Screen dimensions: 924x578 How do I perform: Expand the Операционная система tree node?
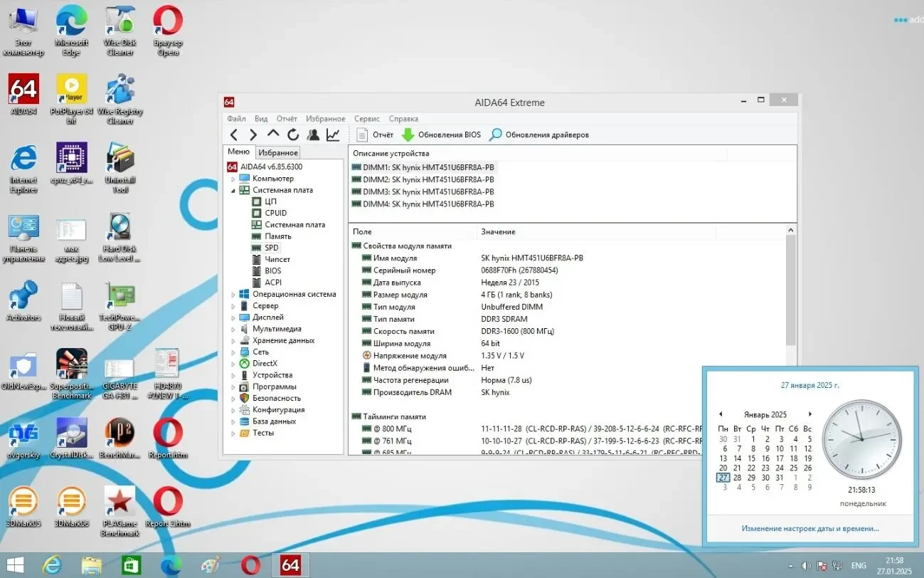tap(233, 295)
